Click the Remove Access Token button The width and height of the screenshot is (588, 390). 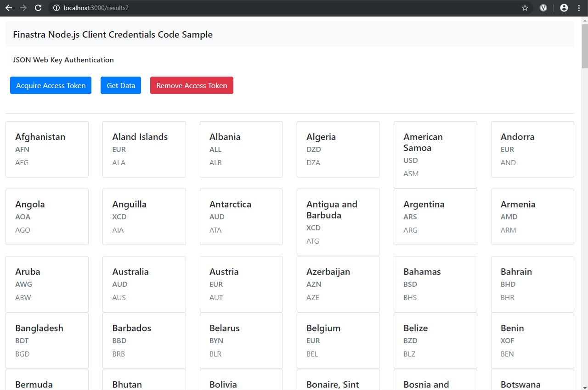[192, 85]
